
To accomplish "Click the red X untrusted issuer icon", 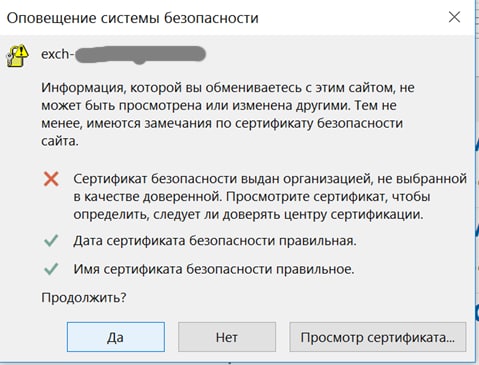I will (x=51, y=179).
